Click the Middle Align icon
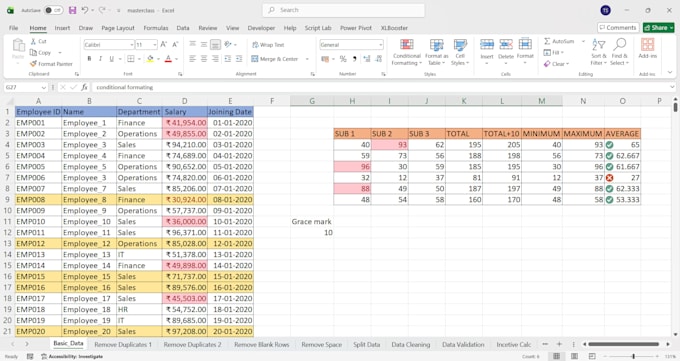The width and height of the screenshot is (680, 361). pyautogui.click(x=204, y=44)
